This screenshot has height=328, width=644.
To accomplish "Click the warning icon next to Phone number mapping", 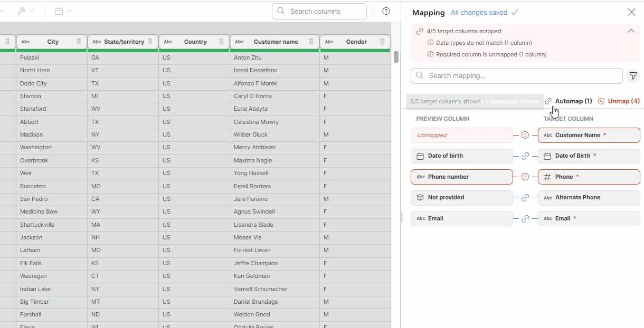I will 525,177.
